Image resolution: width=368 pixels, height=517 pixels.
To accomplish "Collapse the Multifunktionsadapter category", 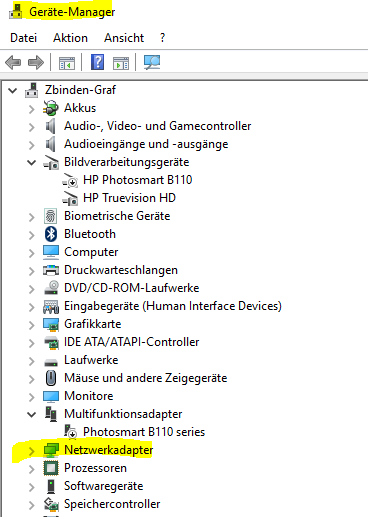I will click(31, 415).
